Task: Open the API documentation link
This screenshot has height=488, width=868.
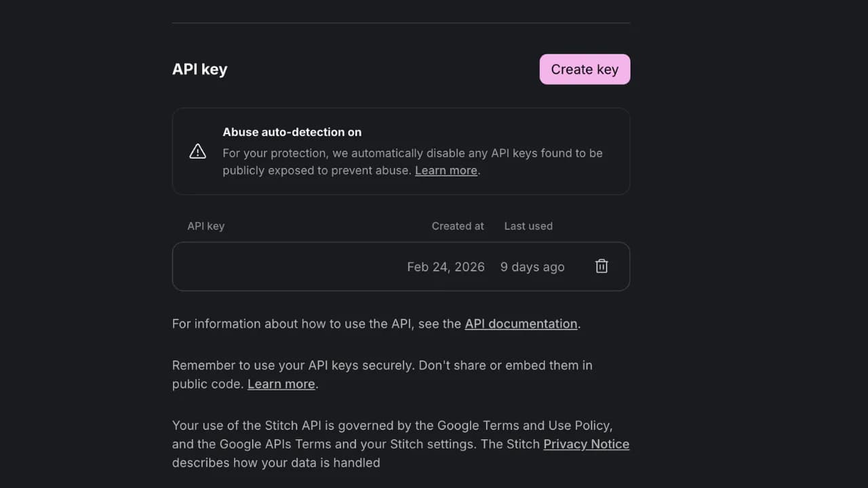Action: point(521,323)
